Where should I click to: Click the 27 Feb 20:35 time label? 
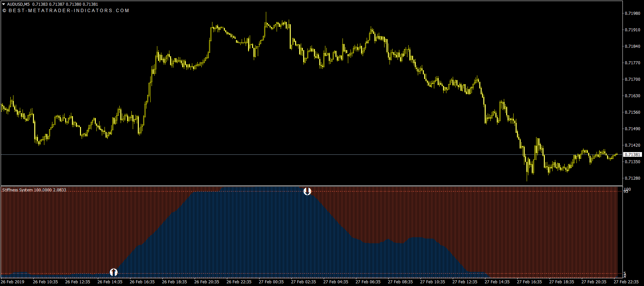594,282
